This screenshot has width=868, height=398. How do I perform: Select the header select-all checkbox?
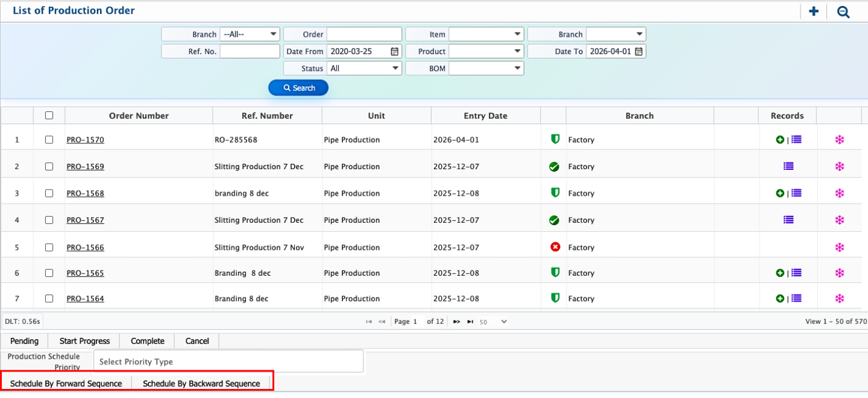point(49,116)
